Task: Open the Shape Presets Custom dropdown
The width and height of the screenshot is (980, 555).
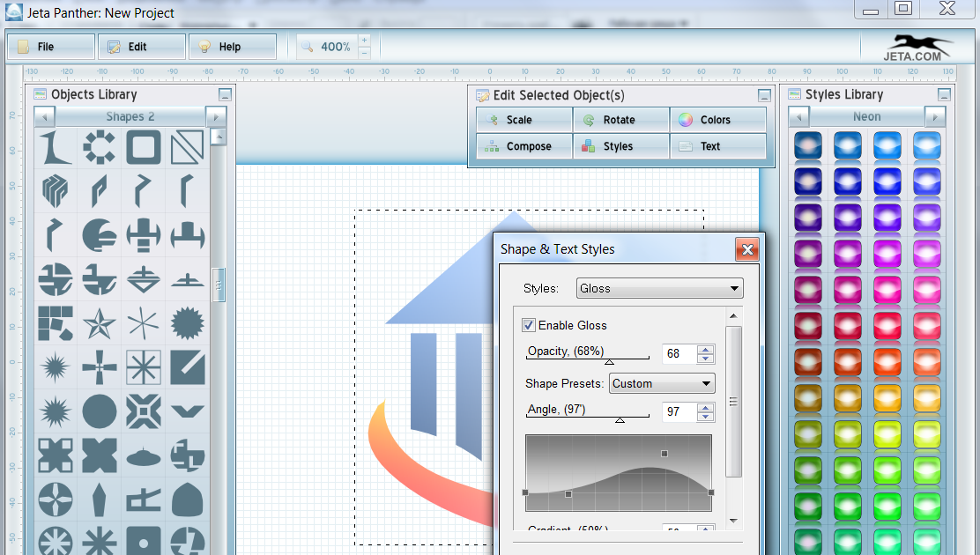Action: tap(662, 384)
